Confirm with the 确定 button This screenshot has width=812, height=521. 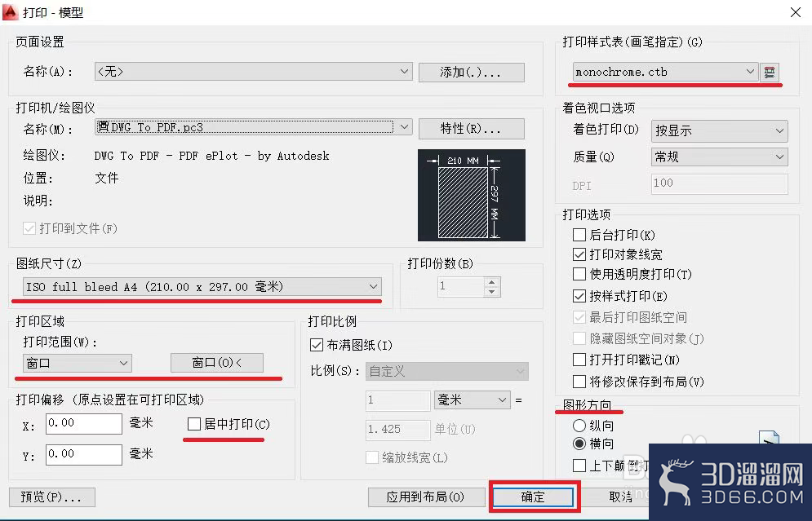point(533,497)
